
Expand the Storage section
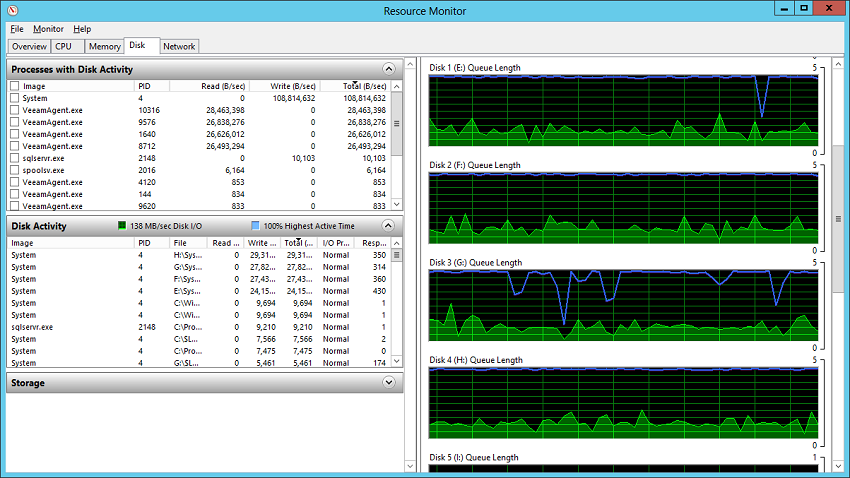389,382
